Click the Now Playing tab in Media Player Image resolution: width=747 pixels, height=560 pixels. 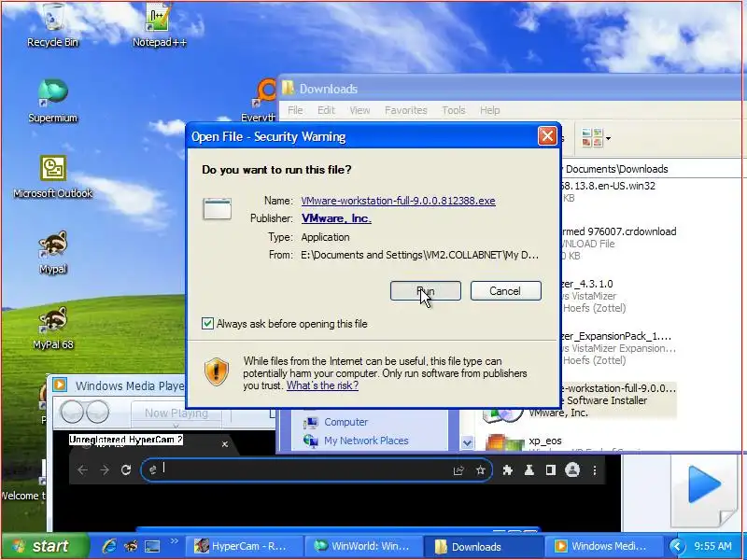click(x=176, y=413)
